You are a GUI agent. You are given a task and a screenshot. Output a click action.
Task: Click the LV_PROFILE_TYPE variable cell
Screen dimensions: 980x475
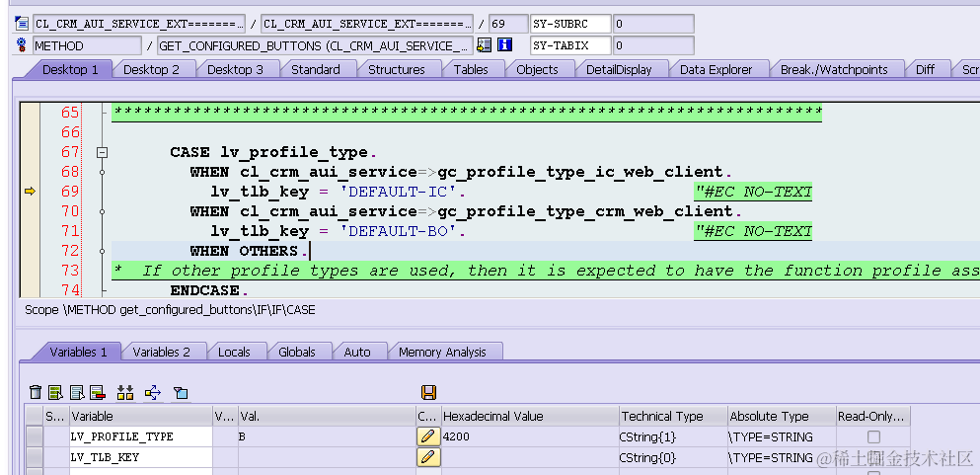pos(141,436)
